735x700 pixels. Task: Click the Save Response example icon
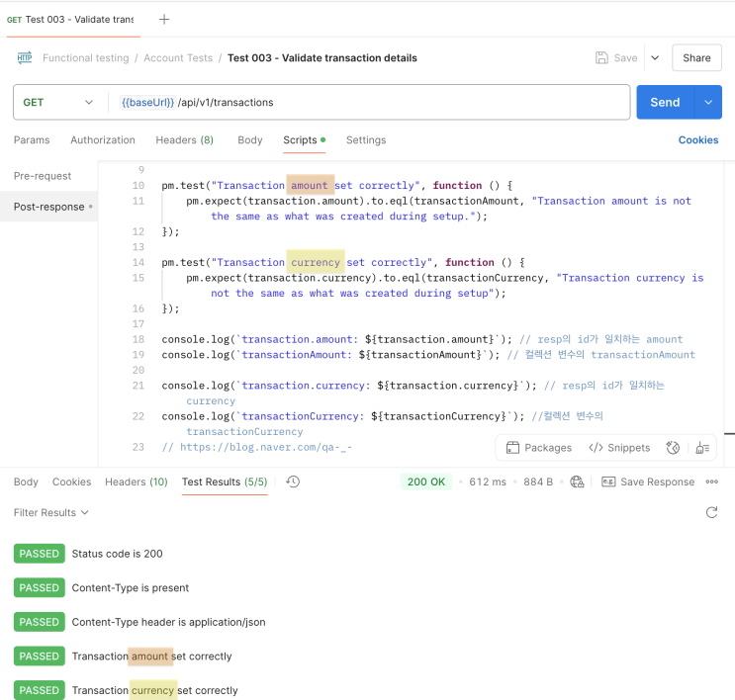pos(608,481)
